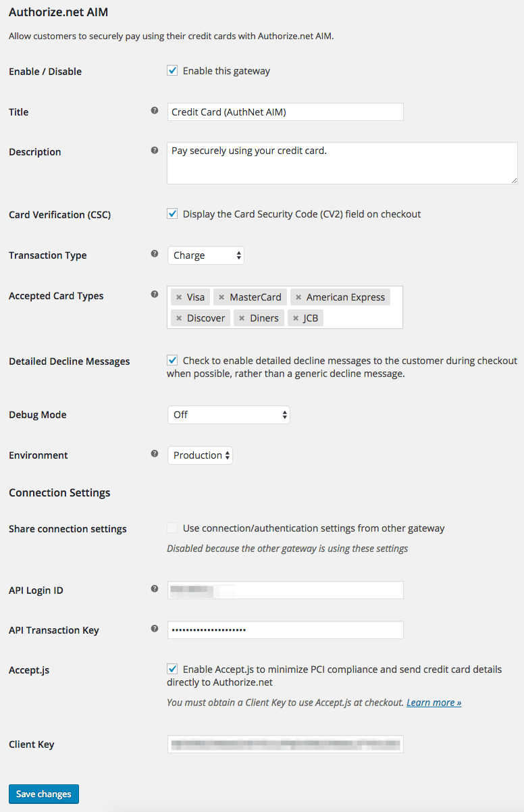Open the Transaction Type dropdown

click(x=206, y=255)
